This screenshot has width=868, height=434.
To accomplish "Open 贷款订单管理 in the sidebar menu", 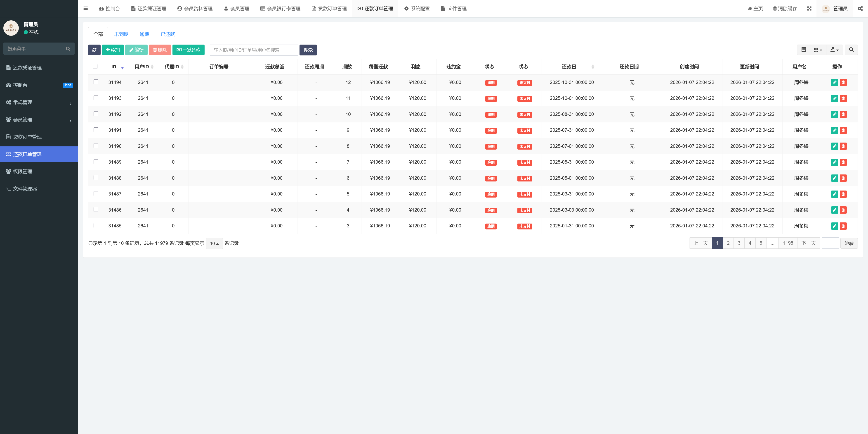I will click(27, 137).
